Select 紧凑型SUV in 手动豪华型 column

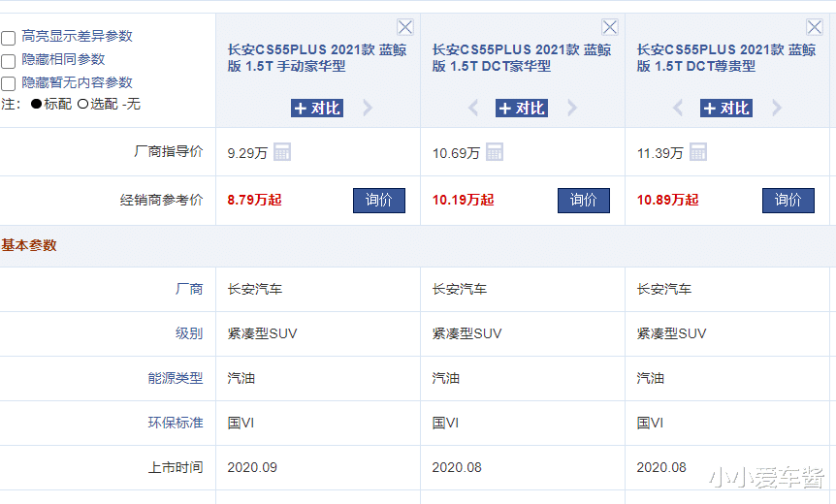(x=262, y=334)
